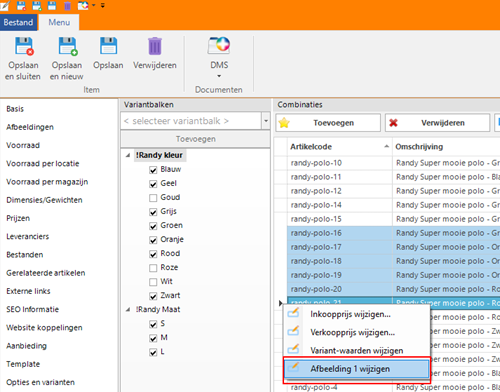Uncheck the Grijs color checkbox
500x392 pixels.
[153, 212]
